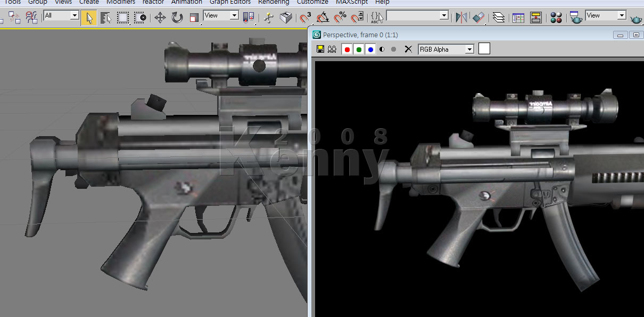The width and height of the screenshot is (644, 317).
Task: Display alpha channel in render window
Action: coord(382,49)
